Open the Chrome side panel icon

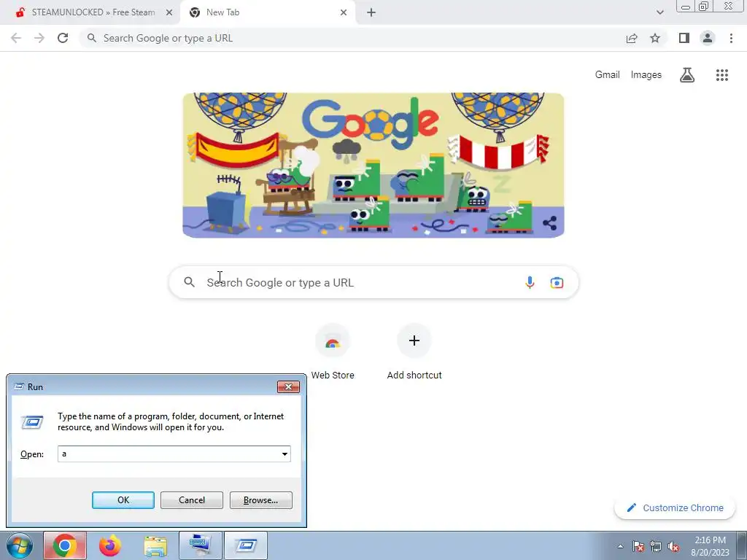[x=684, y=38]
